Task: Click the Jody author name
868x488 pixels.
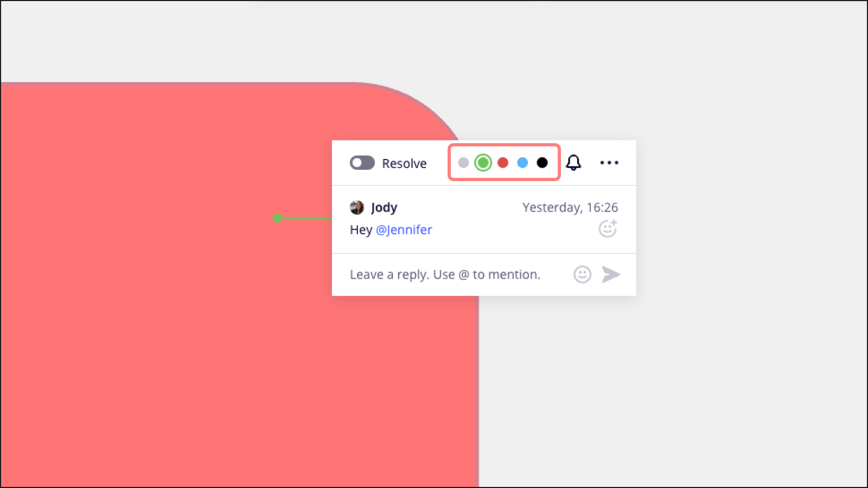Action: (x=384, y=207)
